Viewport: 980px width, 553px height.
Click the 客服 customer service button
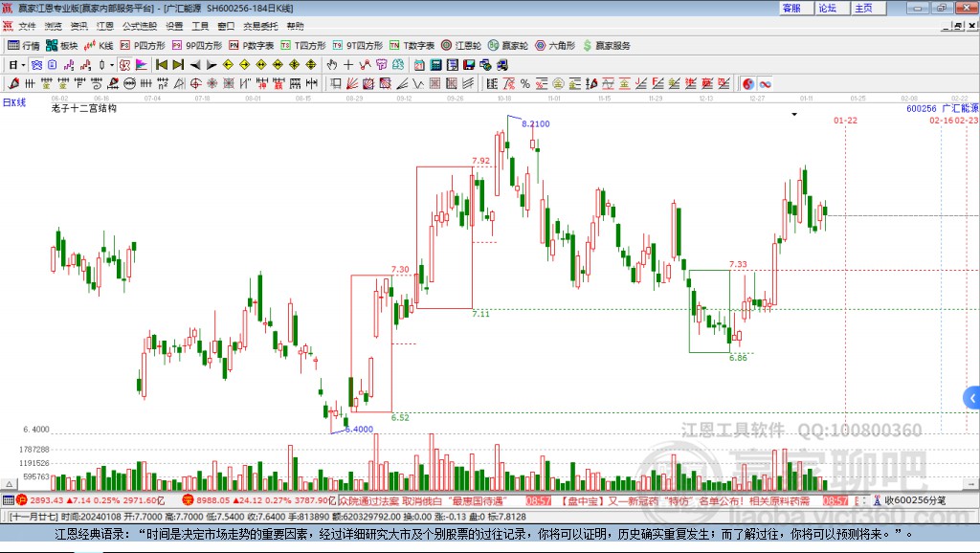795,8
